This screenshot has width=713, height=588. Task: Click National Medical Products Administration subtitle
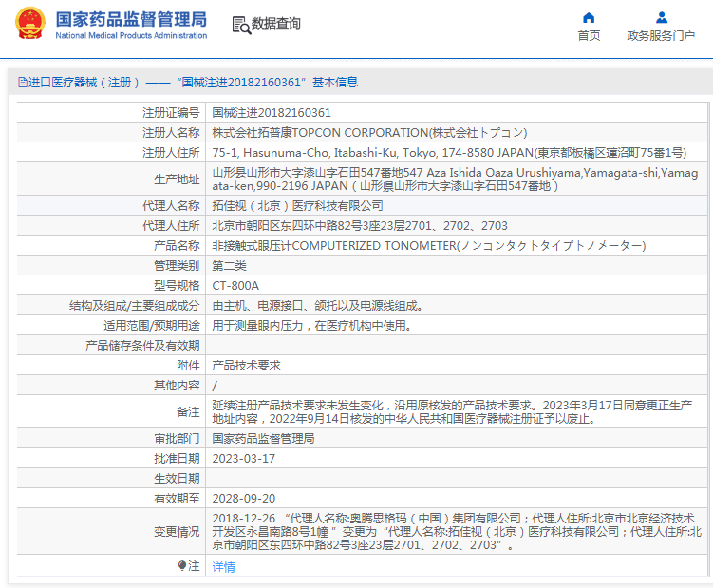131,35
